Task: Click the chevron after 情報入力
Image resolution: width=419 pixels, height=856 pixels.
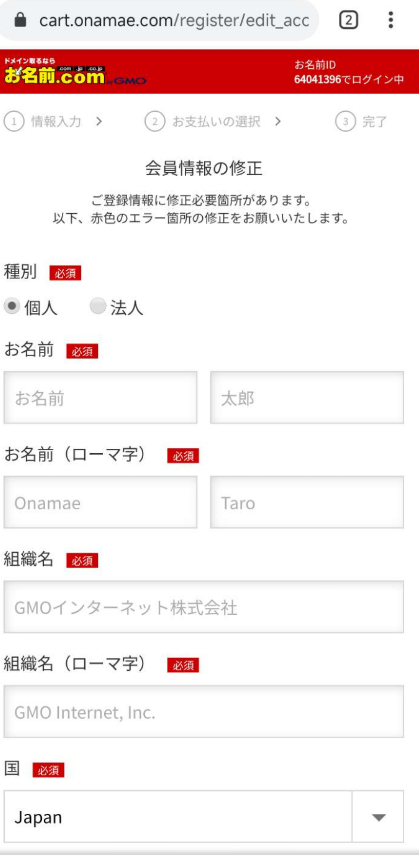Action: pos(99,121)
